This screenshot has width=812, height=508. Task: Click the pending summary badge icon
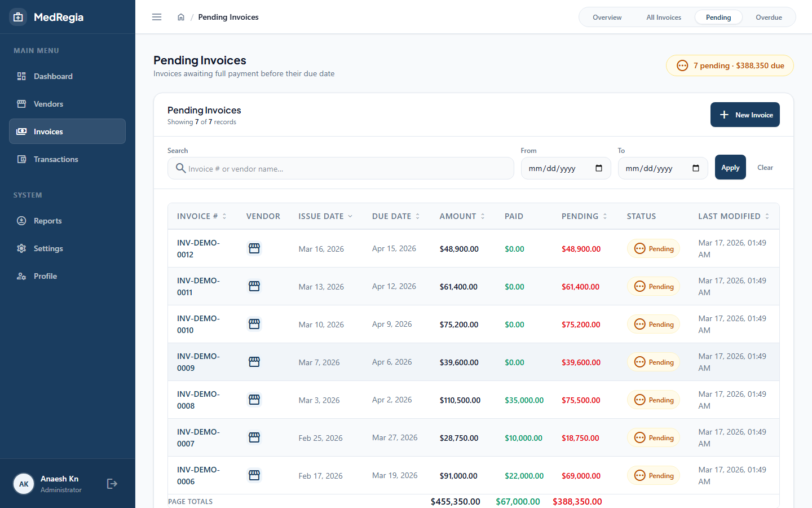tap(682, 65)
